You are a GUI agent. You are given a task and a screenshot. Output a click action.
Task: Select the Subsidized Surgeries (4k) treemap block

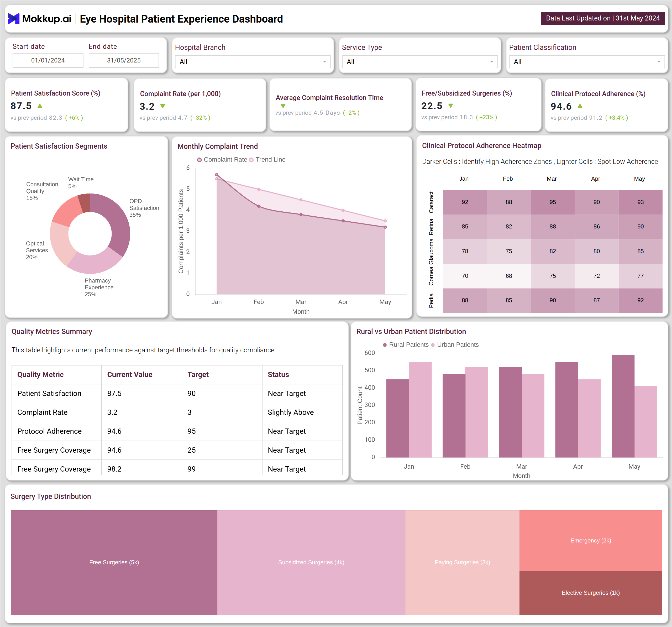(x=311, y=562)
